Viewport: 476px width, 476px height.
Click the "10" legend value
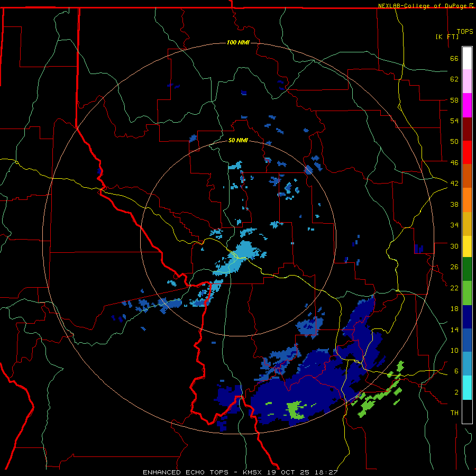(454, 351)
